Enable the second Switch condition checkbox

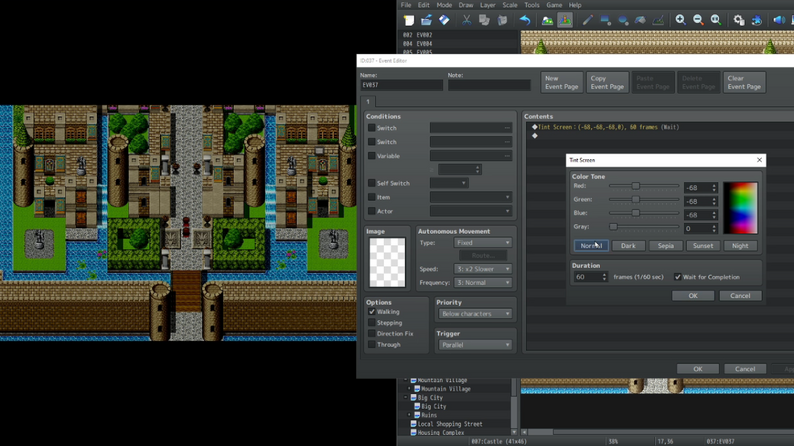click(x=372, y=142)
